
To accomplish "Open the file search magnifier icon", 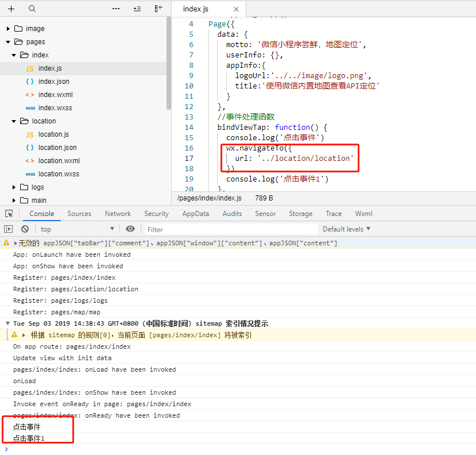I will point(32,9).
